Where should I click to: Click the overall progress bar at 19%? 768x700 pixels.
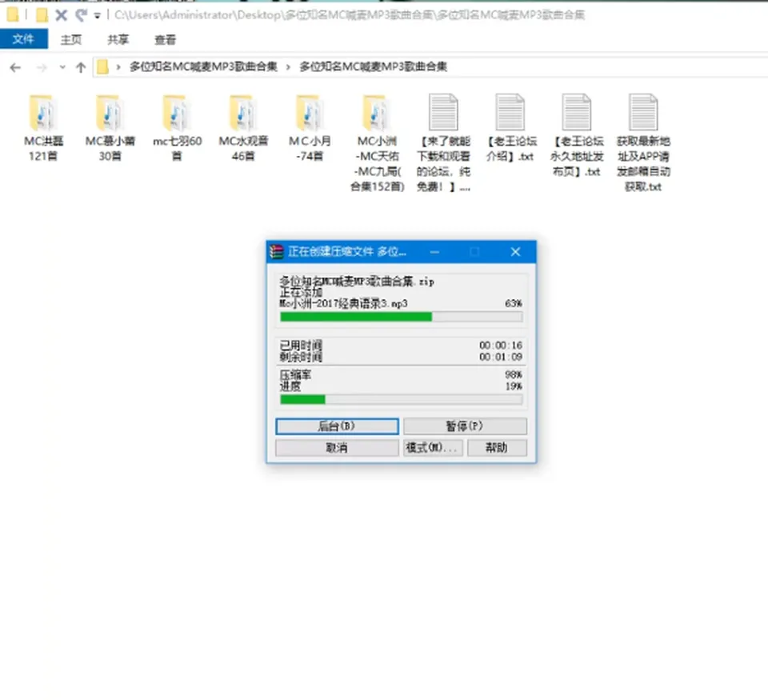click(x=401, y=400)
